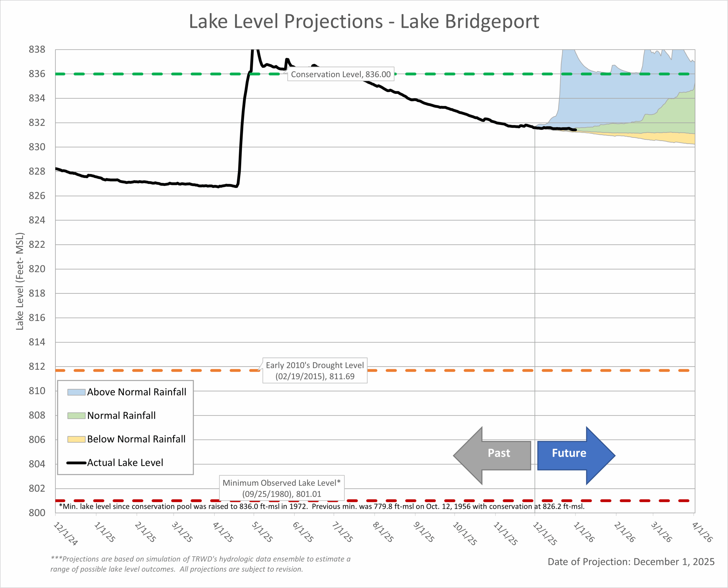This screenshot has height=588, width=728.
Task: Click the 4/1/26 date axis label
Action: (702, 532)
